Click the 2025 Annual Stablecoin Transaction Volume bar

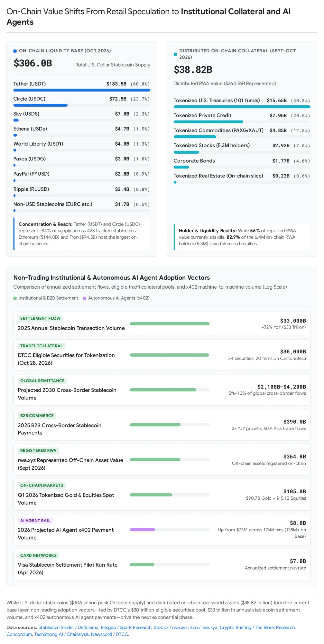tap(170, 324)
